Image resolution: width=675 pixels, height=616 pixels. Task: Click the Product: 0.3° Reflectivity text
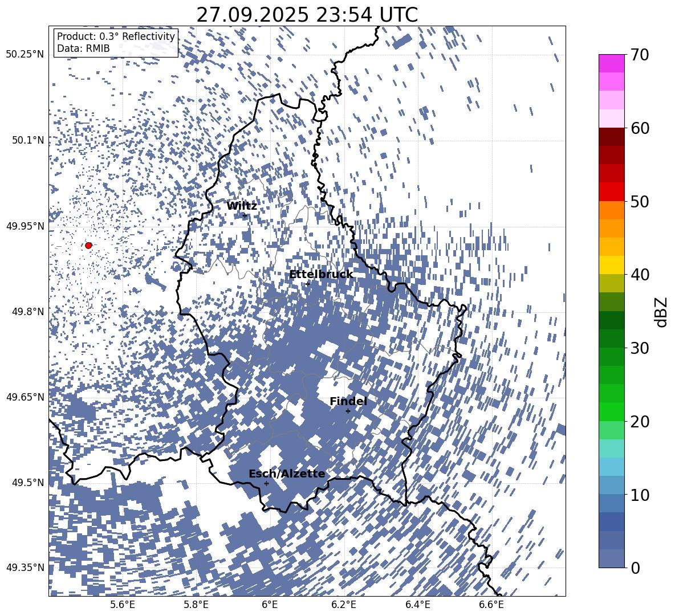click(116, 36)
